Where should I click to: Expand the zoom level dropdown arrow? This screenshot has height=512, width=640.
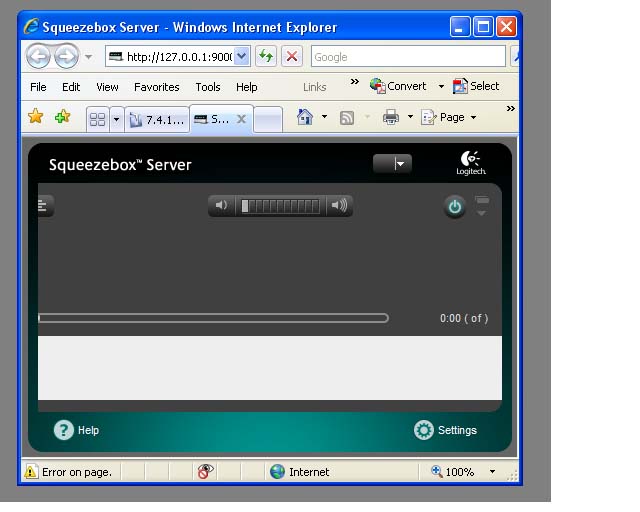tap(493, 472)
